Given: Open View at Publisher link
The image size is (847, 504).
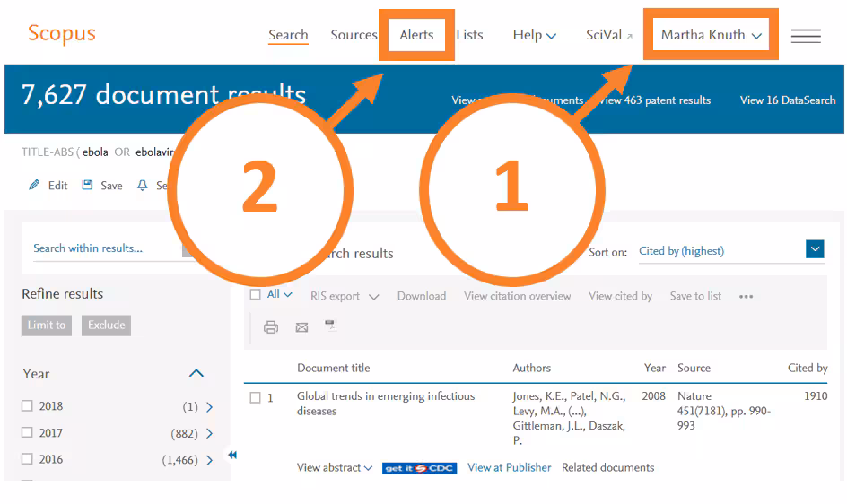Looking at the screenshot, I should (x=510, y=468).
